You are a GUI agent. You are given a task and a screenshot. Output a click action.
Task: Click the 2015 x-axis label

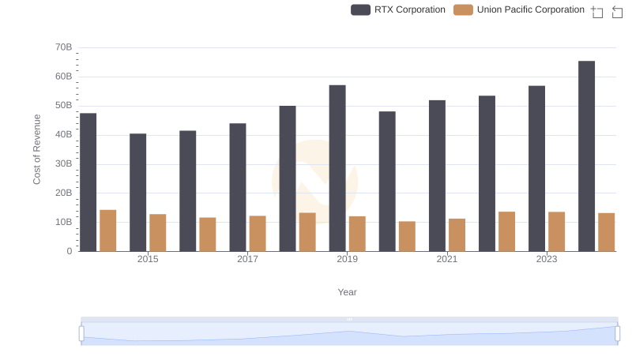click(x=148, y=259)
